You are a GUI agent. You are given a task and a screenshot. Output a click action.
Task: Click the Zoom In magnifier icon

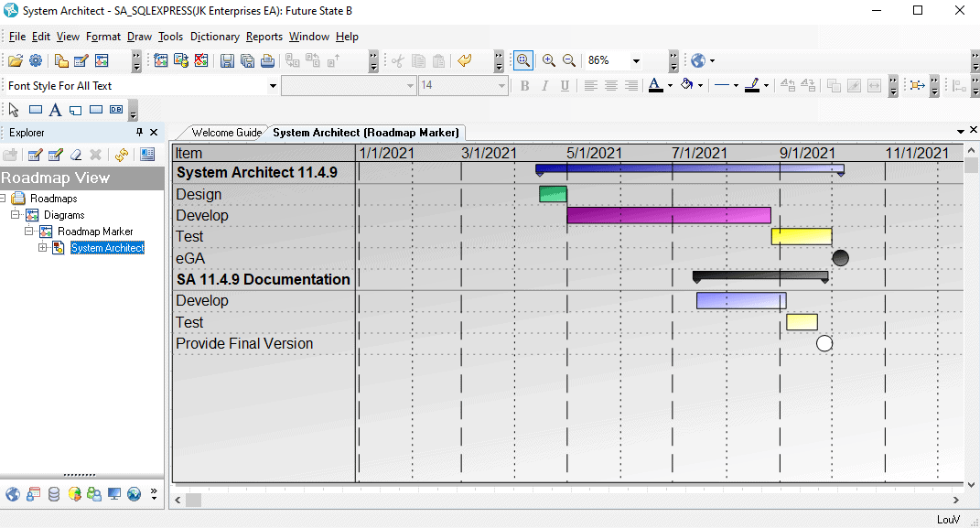click(549, 60)
